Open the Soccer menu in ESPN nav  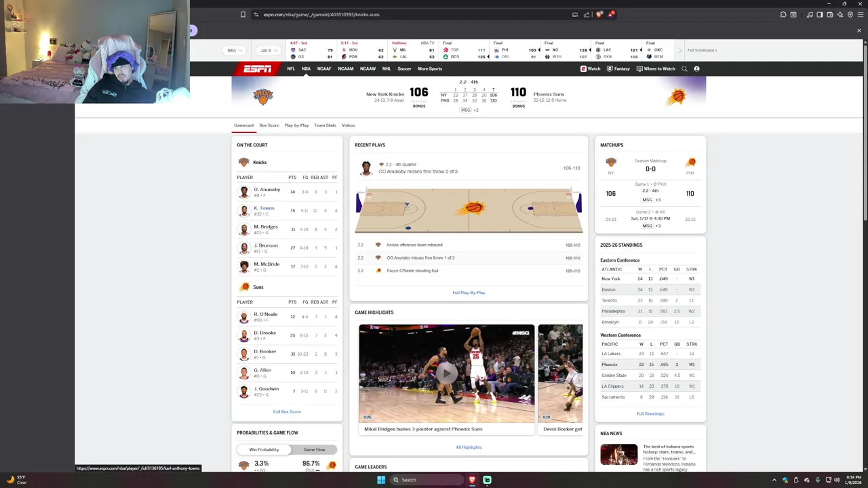point(404,68)
